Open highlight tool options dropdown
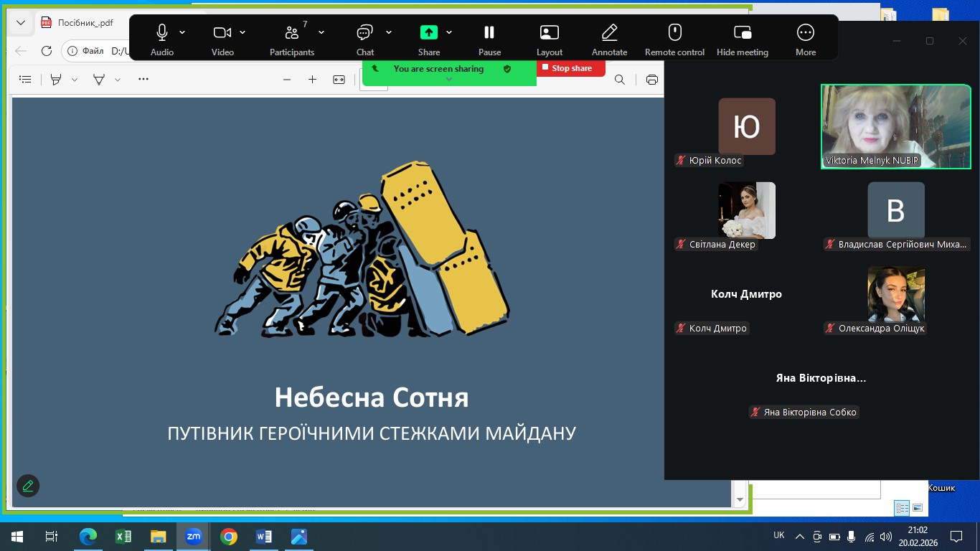The image size is (980, 551). pyautogui.click(x=75, y=80)
